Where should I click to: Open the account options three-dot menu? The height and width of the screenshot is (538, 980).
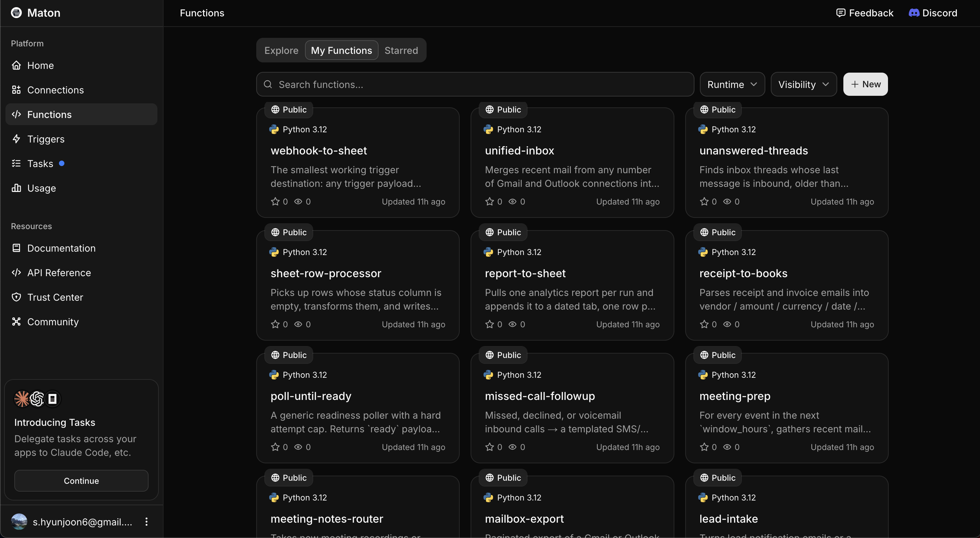coord(147,522)
